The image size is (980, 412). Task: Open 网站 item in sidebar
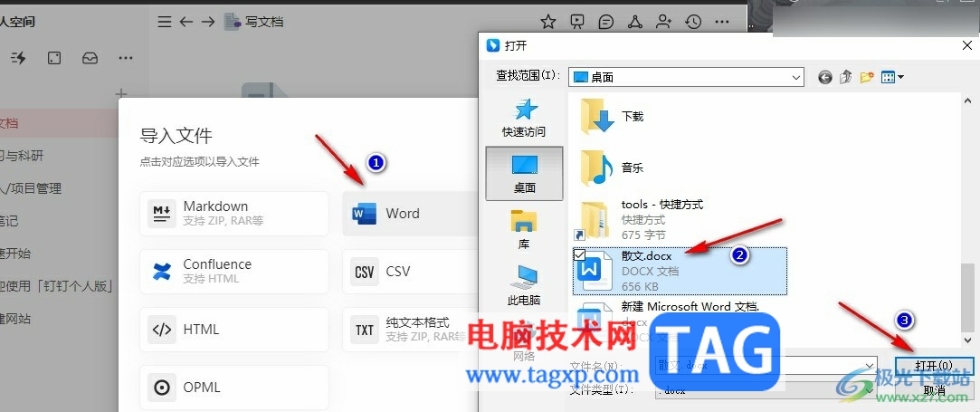(15, 319)
